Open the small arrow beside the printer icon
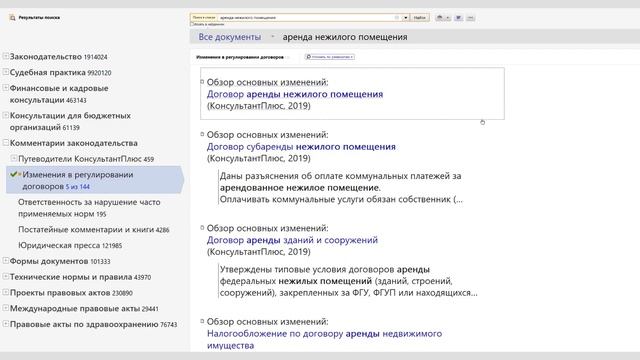 pyautogui.click(x=448, y=18)
